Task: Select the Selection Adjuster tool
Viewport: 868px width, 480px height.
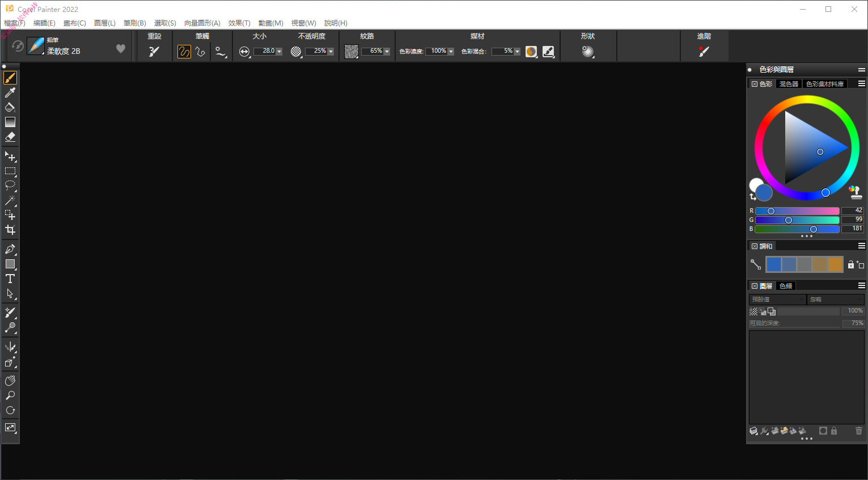Action: [10, 215]
